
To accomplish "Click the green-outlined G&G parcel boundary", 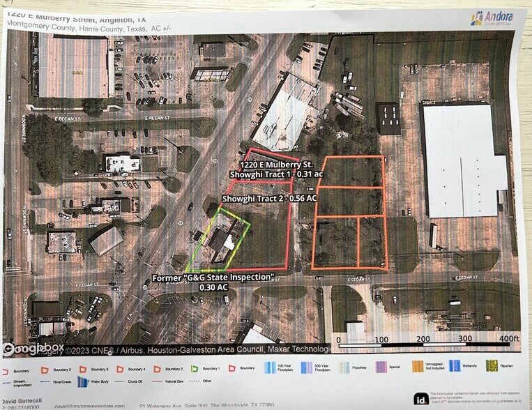I will (x=218, y=239).
